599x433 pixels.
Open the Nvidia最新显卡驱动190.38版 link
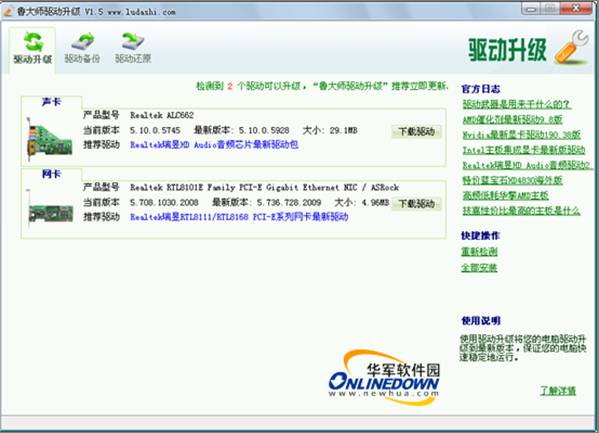[x=521, y=135]
